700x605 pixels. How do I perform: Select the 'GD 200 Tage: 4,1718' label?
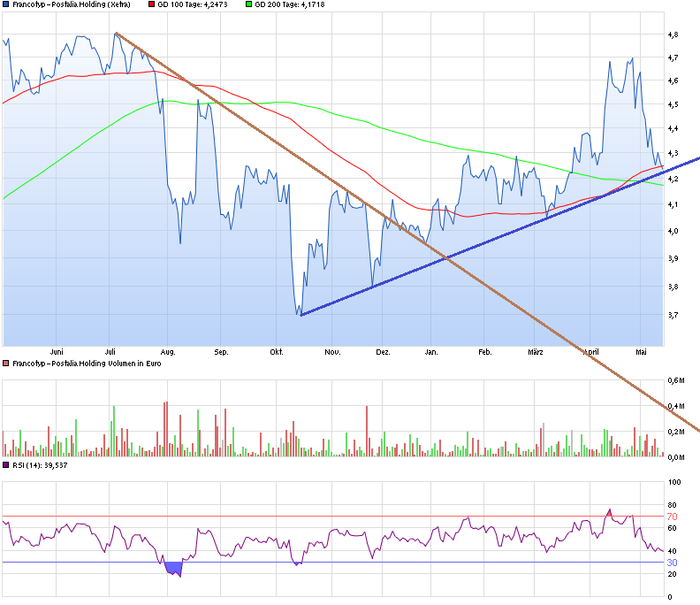pos(290,4)
